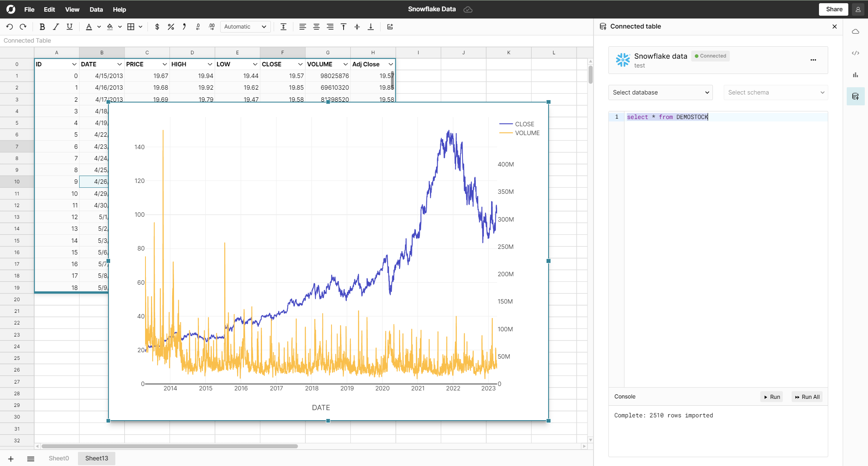Click the insert chart toolbar icon
Viewport: 868px width, 466px height.
point(390,27)
